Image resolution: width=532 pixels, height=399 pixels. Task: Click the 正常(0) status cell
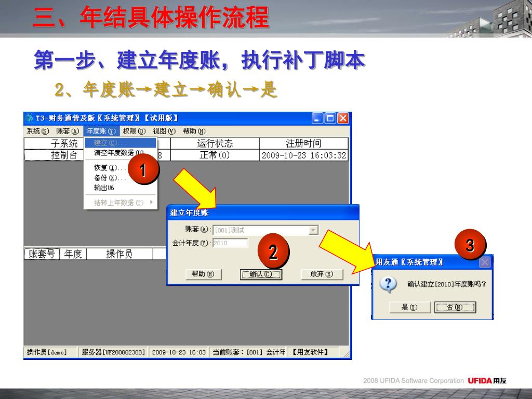click(x=215, y=155)
